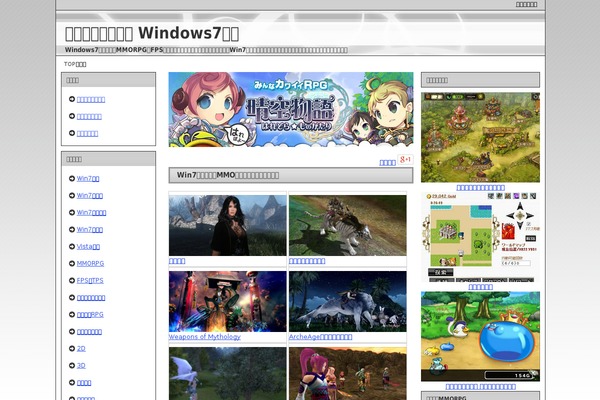This screenshot has height=400, width=600.
Task: Open the pink ponytail character thumbnail
Action: point(347,374)
